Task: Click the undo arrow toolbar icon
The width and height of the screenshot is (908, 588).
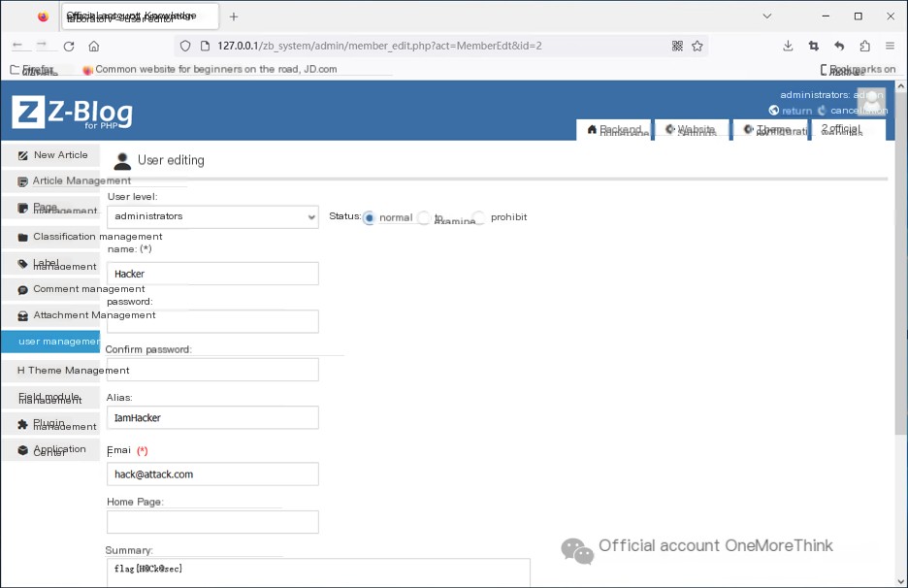Action: [839, 46]
